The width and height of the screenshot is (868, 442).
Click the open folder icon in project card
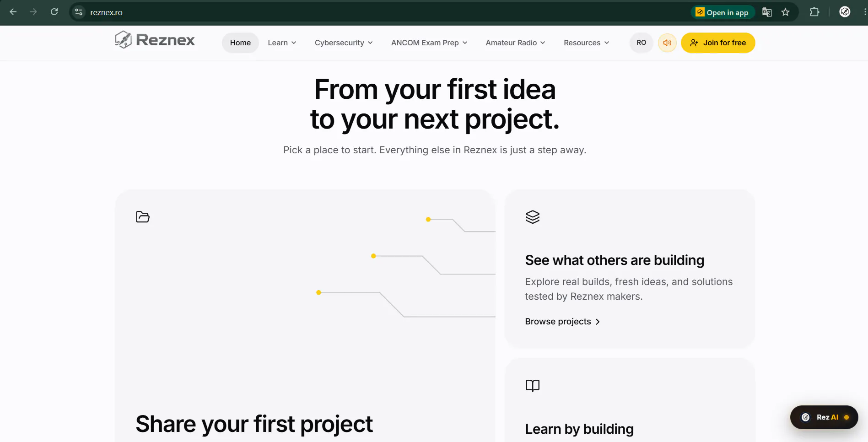pyautogui.click(x=143, y=216)
